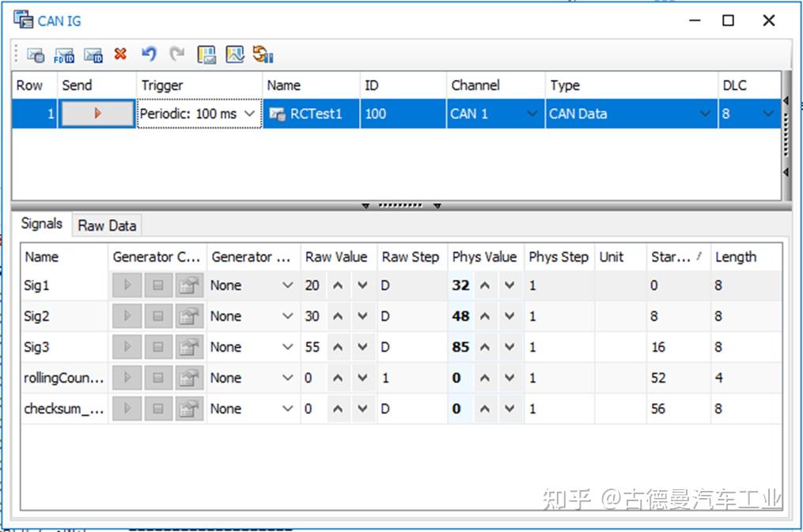Add a frame by ID from the toolbar
Image resolution: width=803 pixels, height=532 pixels.
tap(93, 55)
